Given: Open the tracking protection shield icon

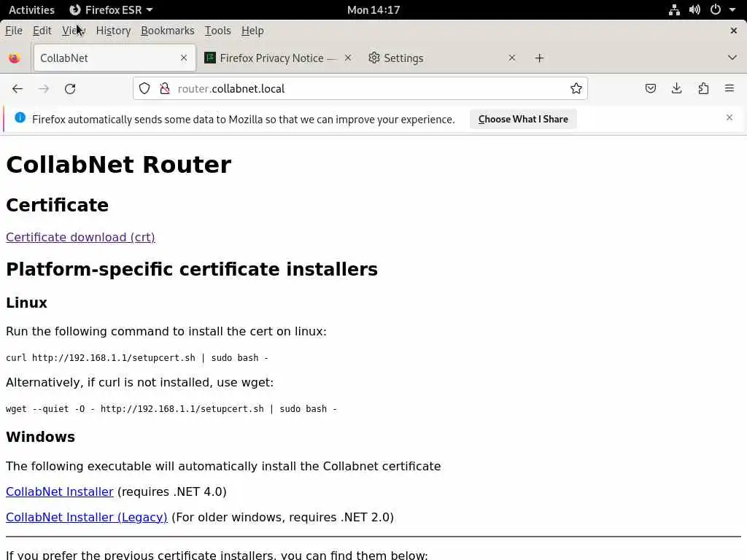Looking at the screenshot, I should [144, 88].
